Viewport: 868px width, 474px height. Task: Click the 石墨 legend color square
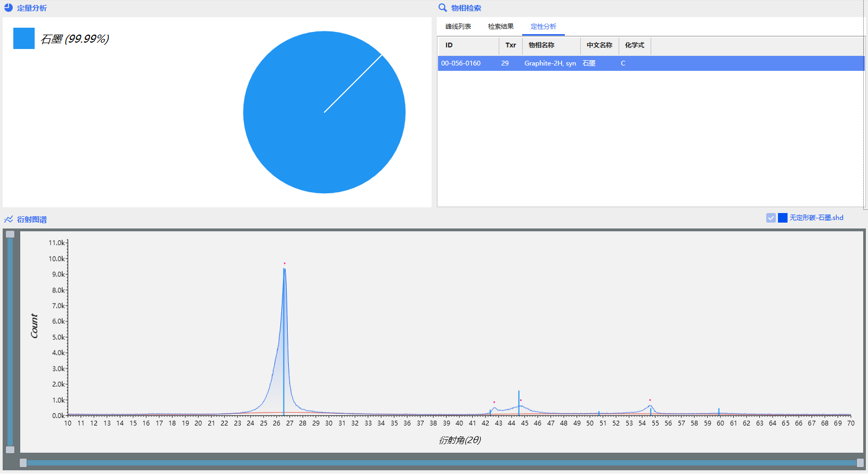point(24,38)
